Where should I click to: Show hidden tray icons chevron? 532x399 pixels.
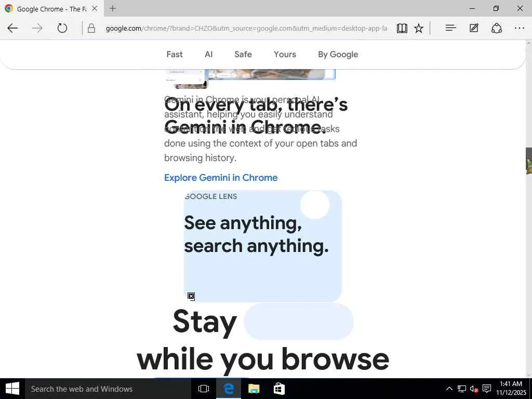(449, 389)
